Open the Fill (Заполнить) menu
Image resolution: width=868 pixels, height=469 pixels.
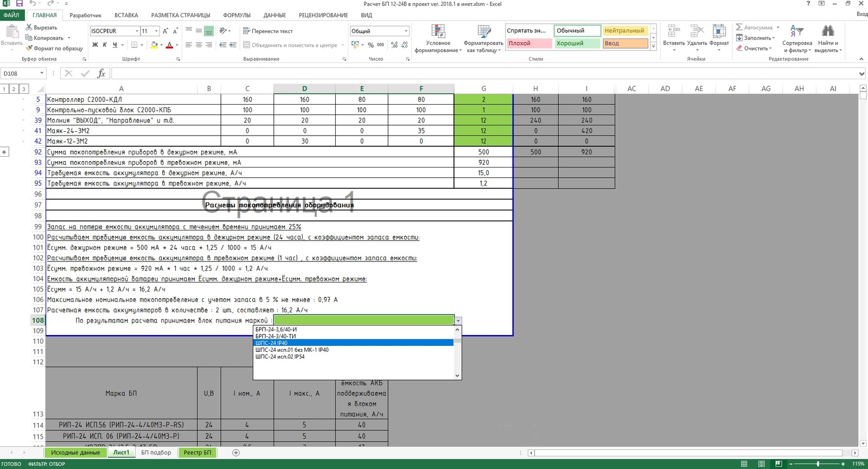pos(755,38)
